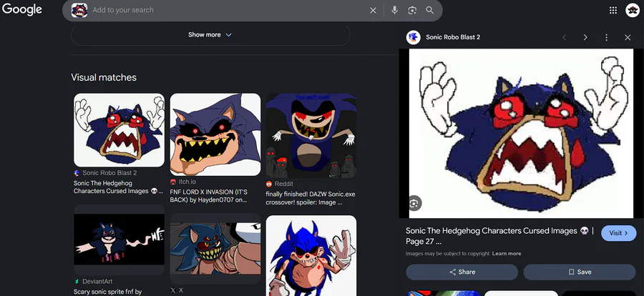The height and width of the screenshot is (296, 644).
Task: Click 'Scary sonic sprite fnf by' title
Action: (x=107, y=292)
